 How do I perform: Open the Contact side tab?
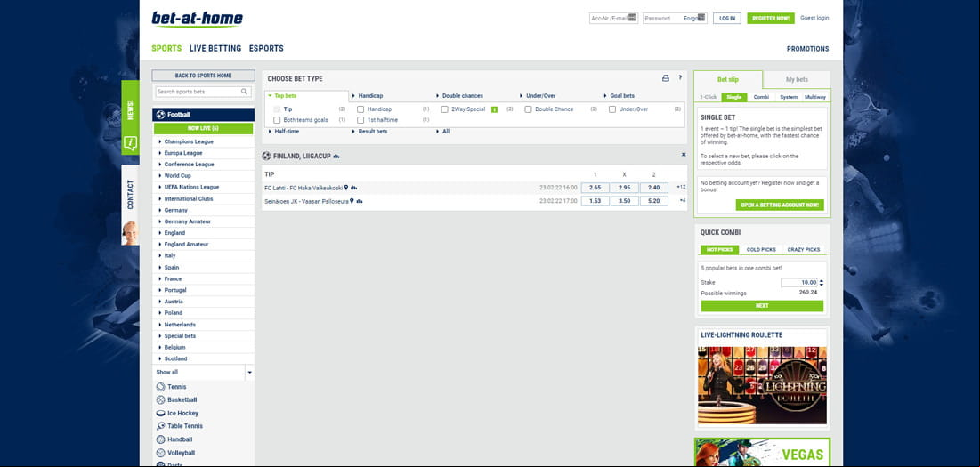click(x=130, y=205)
